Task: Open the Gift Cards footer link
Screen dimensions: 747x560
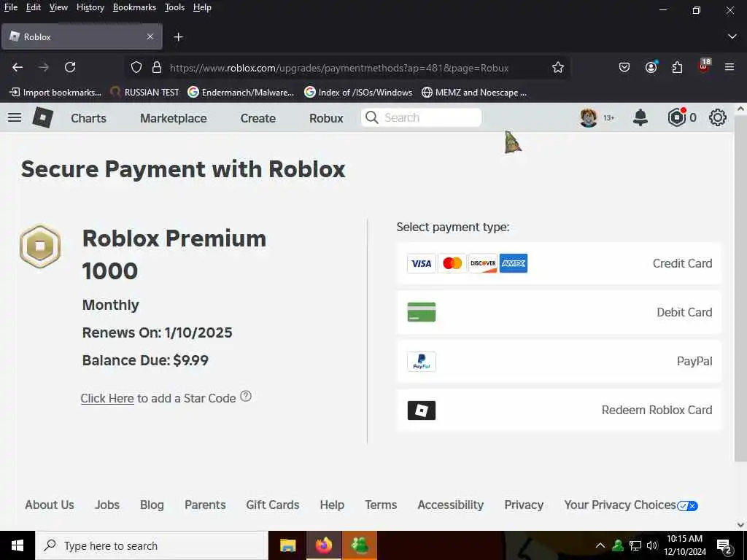Action: [273, 505]
